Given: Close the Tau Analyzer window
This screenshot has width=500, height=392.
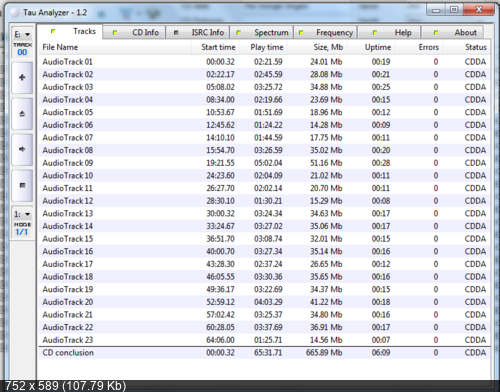Looking at the screenshot, I should [x=478, y=10].
